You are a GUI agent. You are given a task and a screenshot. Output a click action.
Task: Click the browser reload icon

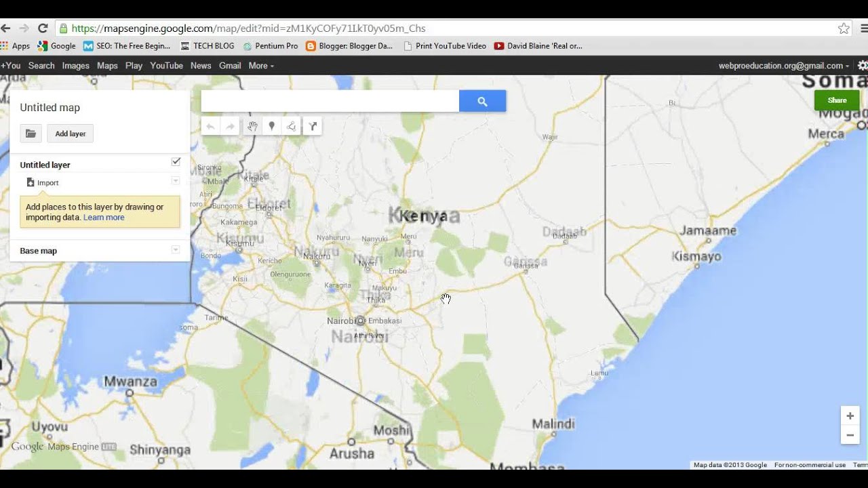coord(43,28)
